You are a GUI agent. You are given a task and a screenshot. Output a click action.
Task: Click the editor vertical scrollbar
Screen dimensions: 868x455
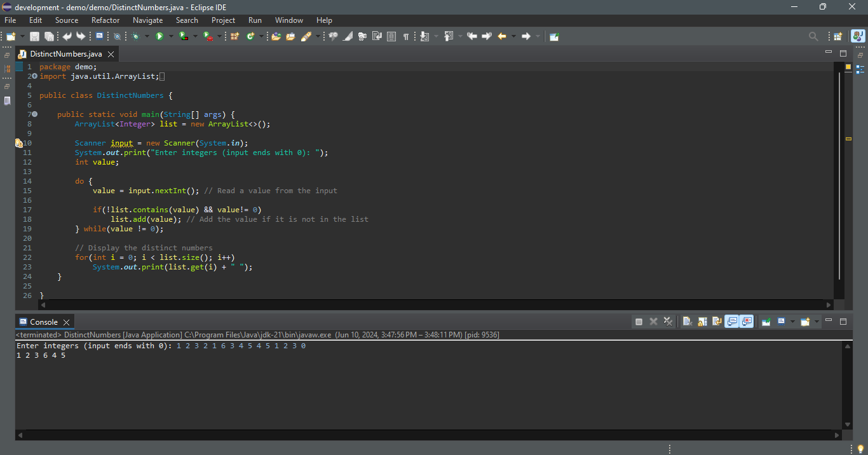839,175
